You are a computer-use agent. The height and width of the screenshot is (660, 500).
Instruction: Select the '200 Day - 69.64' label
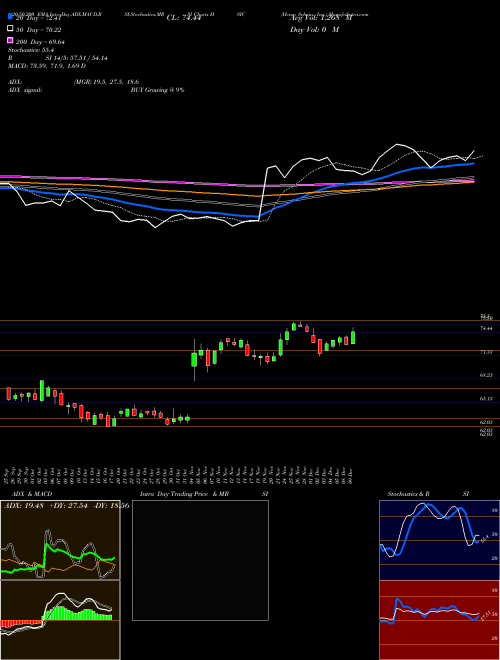(x=40, y=41)
